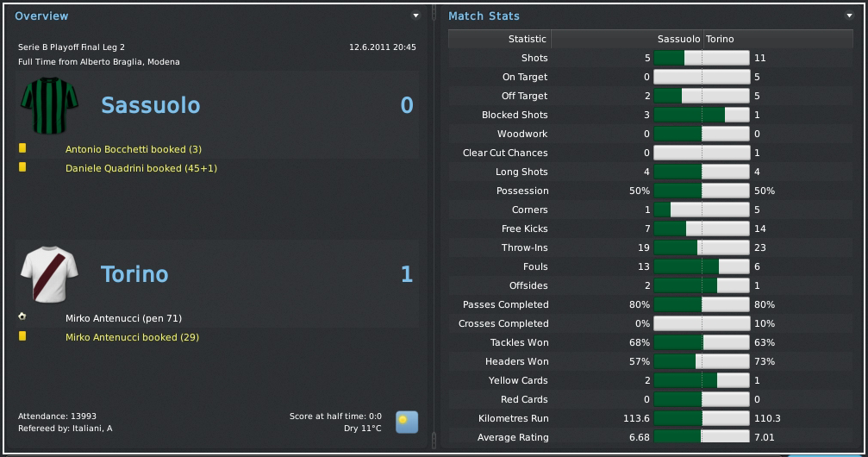Click yellow card icon for Mirko Antenucci booking
The height and width of the screenshot is (457, 868).
[22, 336]
